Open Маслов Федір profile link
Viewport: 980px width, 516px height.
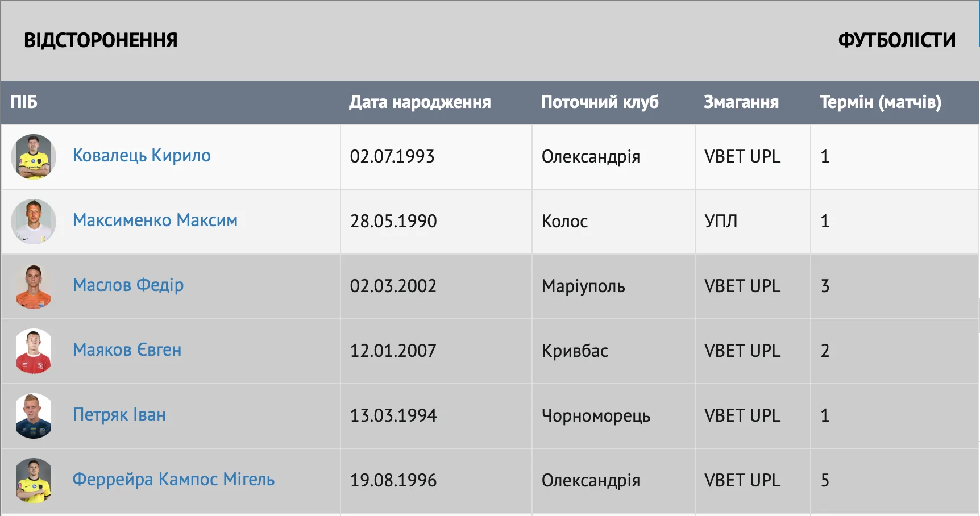coord(128,285)
